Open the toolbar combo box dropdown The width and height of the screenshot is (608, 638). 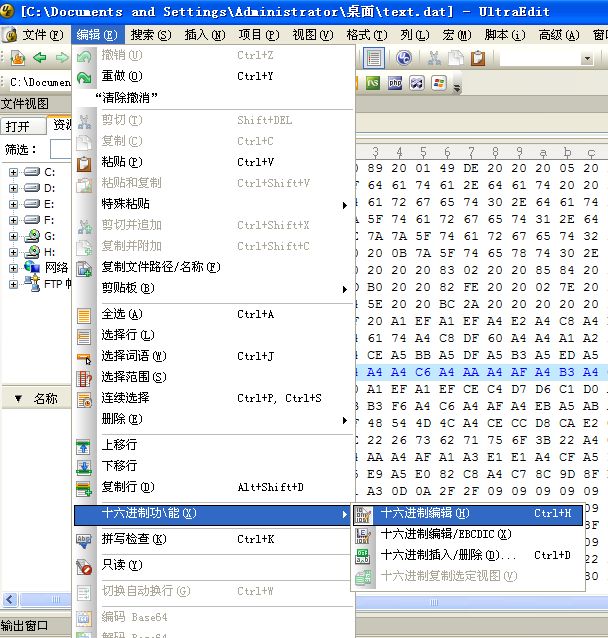(x=587, y=59)
